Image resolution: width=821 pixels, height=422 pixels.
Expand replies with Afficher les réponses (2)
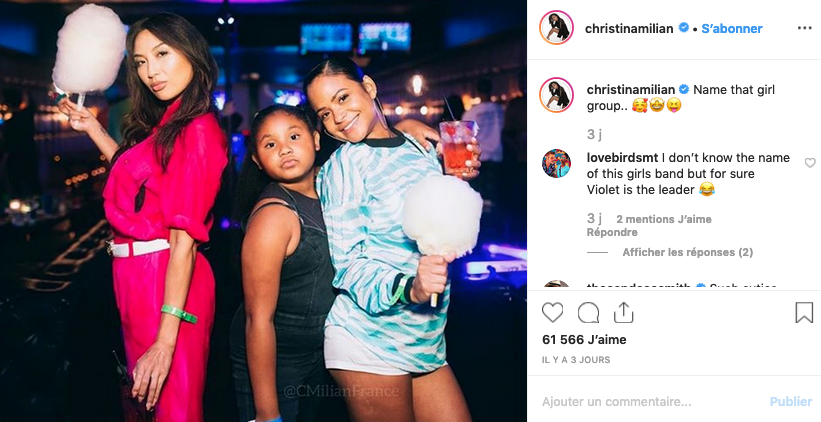(x=687, y=252)
